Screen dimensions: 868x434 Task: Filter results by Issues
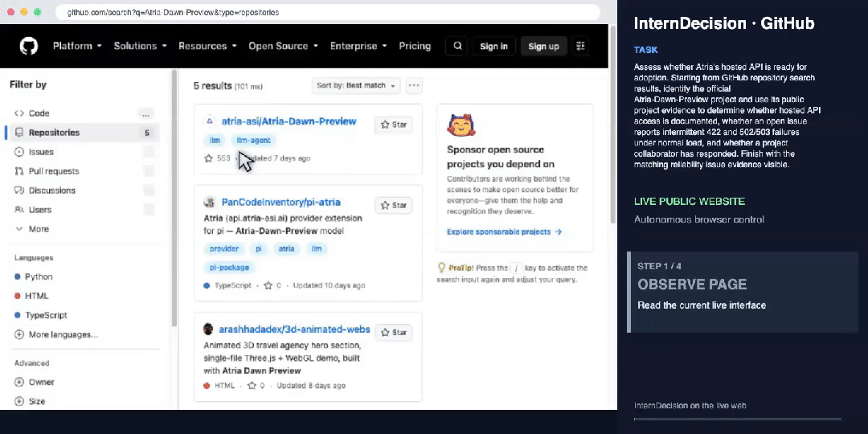coord(82,152)
